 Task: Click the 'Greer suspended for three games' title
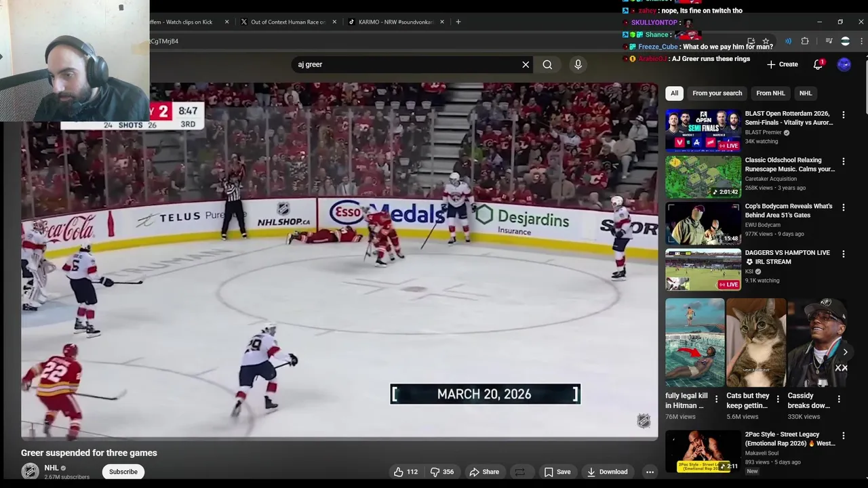tap(89, 453)
